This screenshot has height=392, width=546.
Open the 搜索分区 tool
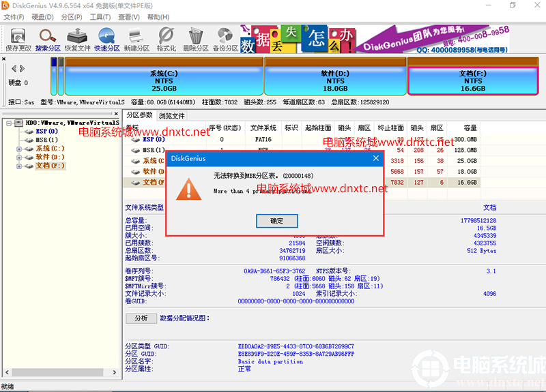(x=48, y=40)
